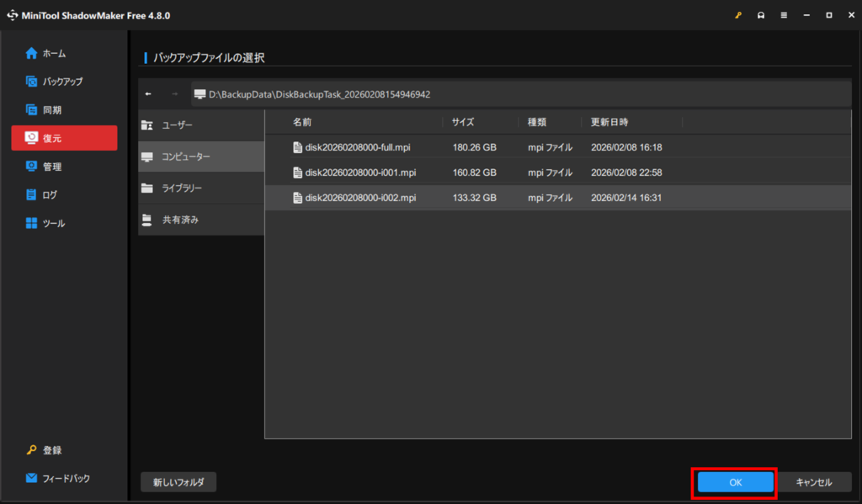Open ツール in the sidebar
Image resolution: width=862 pixels, height=504 pixels.
pos(54,224)
